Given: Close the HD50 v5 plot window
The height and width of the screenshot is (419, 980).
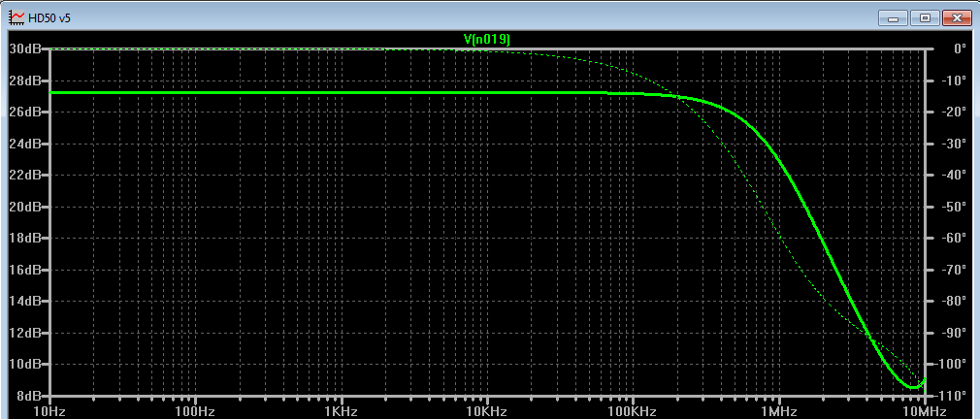Looking at the screenshot, I should [958, 18].
